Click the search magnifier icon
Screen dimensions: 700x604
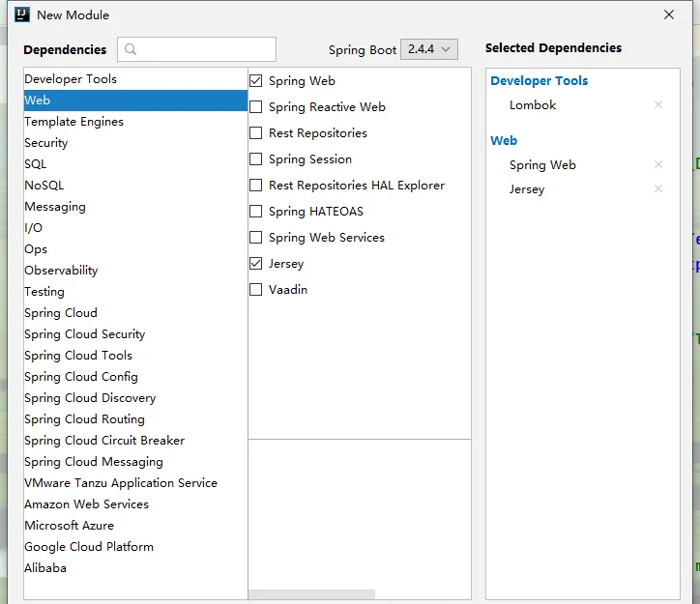click(x=130, y=49)
